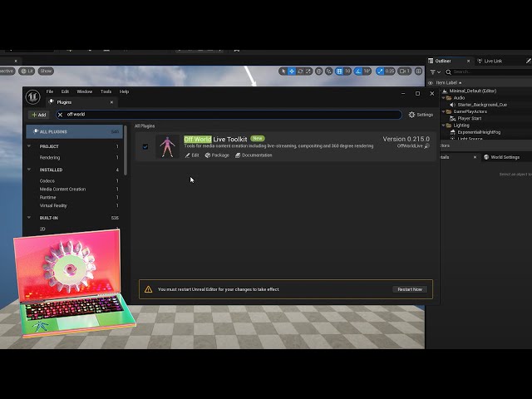Open Help menu in Plugins window
This screenshot has height=399, width=532.
tap(124, 91)
